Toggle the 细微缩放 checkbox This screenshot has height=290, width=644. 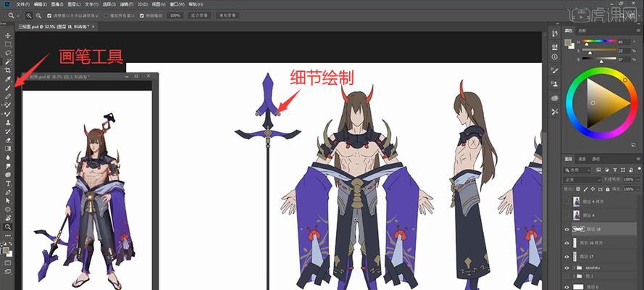(x=142, y=16)
